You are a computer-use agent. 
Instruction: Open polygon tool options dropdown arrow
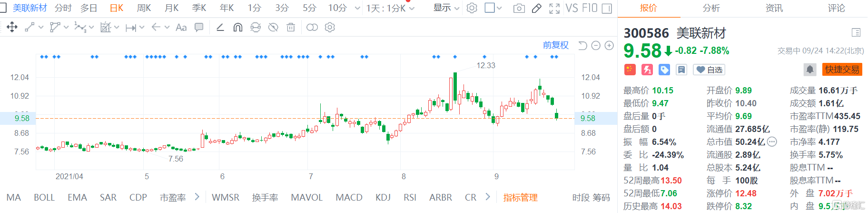point(66,27)
